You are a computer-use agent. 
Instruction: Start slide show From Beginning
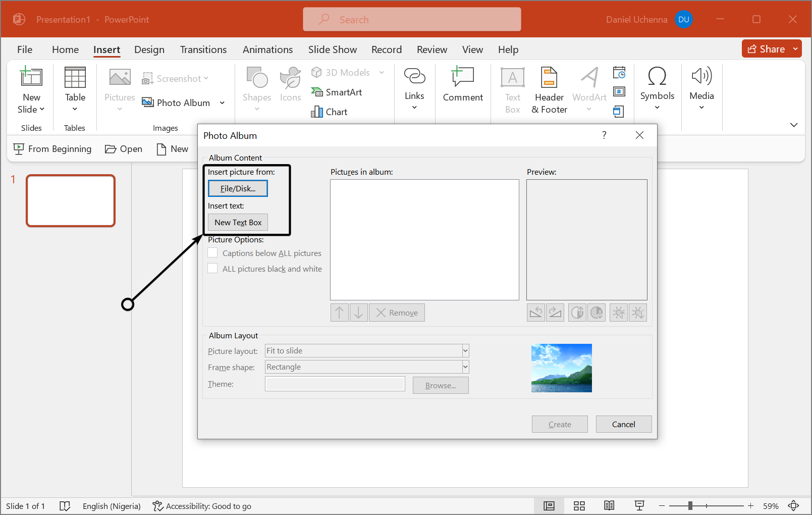pyautogui.click(x=52, y=149)
